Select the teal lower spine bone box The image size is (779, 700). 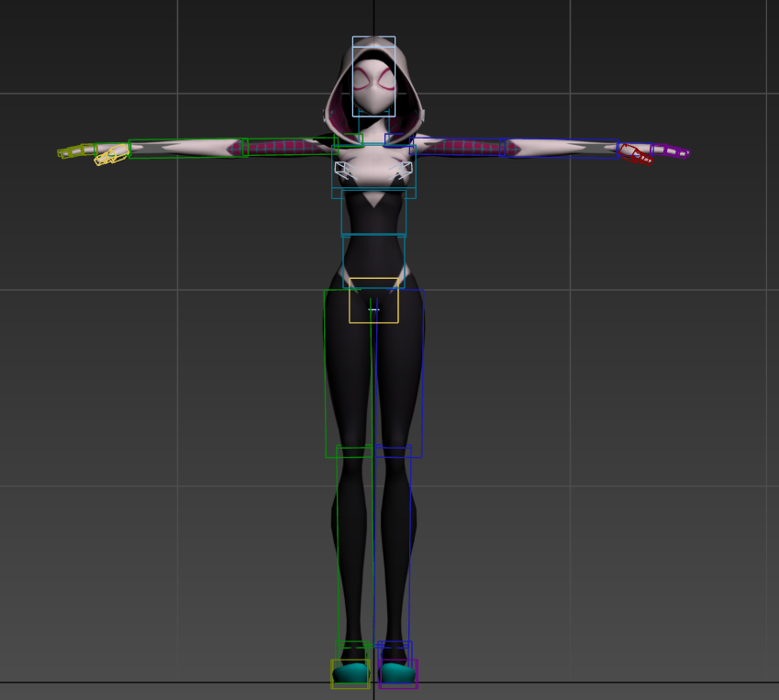(373, 261)
